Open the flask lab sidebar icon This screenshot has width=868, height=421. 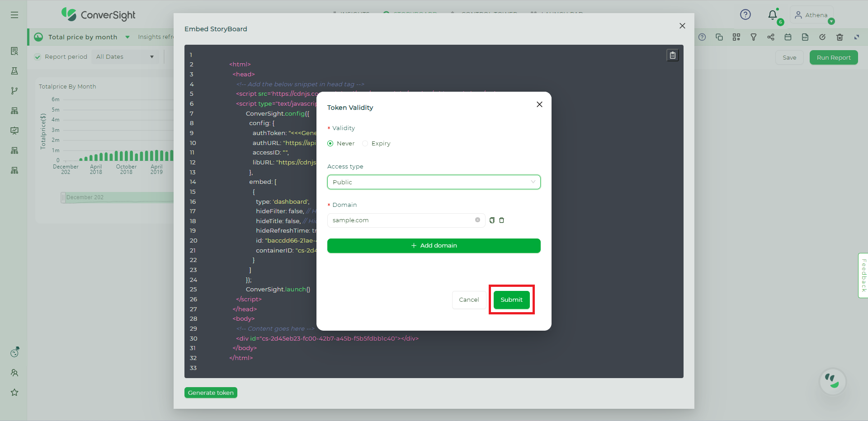click(14, 71)
